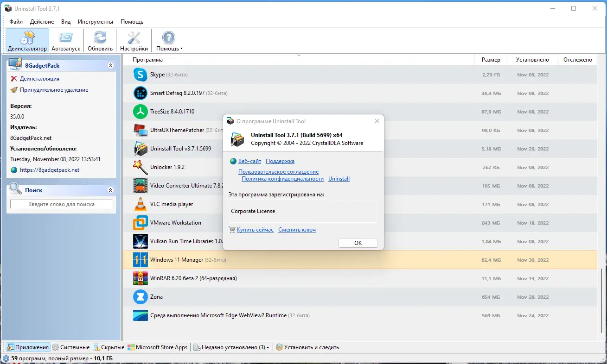Click the broom Принудительное удаление icon
The height and width of the screenshot is (364, 607).
click(14, 90)
